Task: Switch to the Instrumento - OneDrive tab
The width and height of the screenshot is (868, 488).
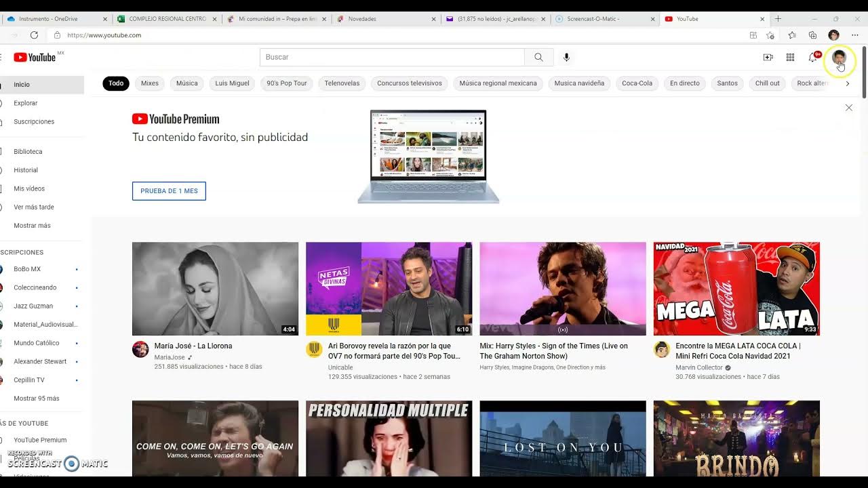Action: point(56,19)
